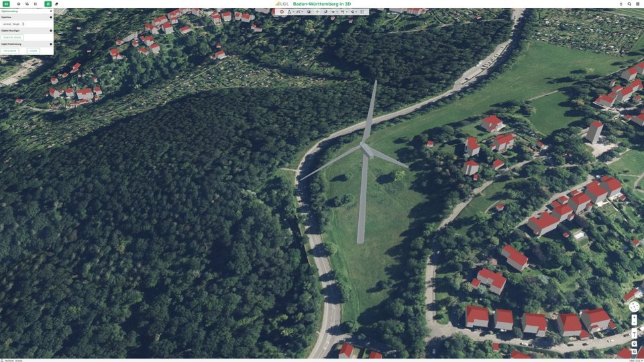Select the triangle measure tool in floating toolbar
Screen dimensions: 644x362
(x=289, y=12)
